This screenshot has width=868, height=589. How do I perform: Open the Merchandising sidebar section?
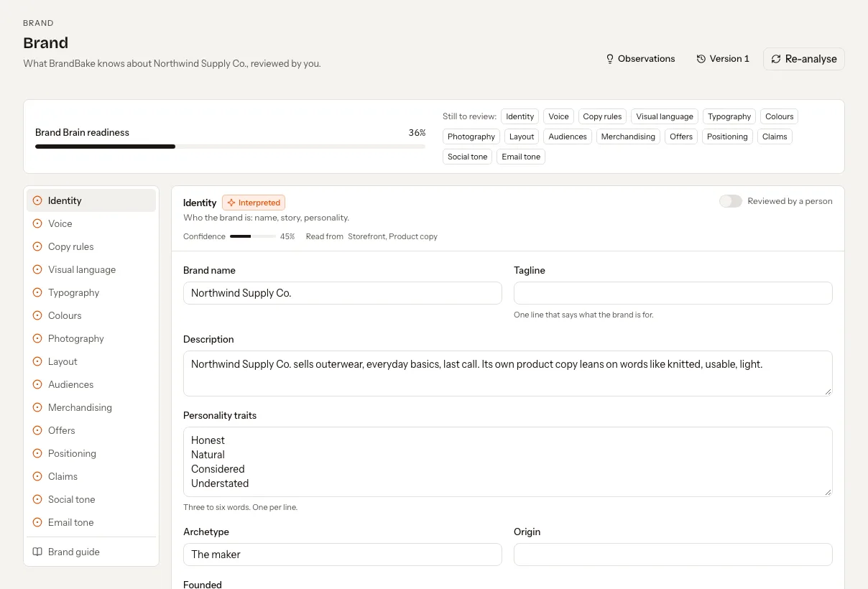[x=91, y=407]
